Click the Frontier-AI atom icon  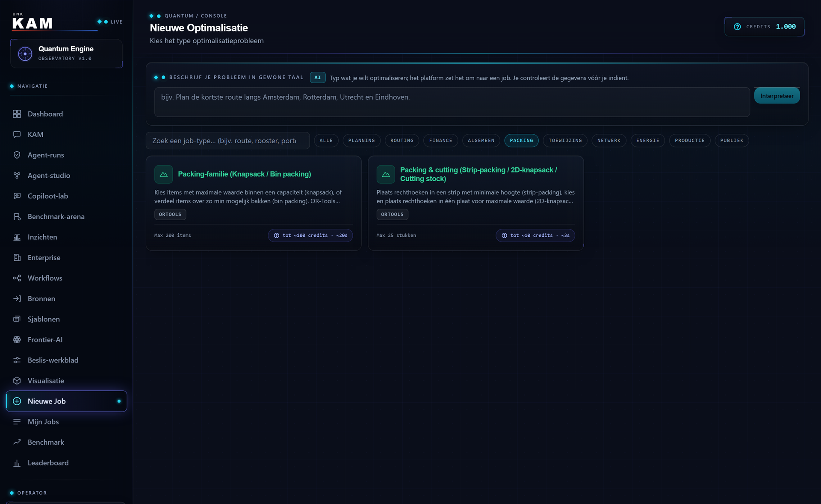tap(17, 339)
